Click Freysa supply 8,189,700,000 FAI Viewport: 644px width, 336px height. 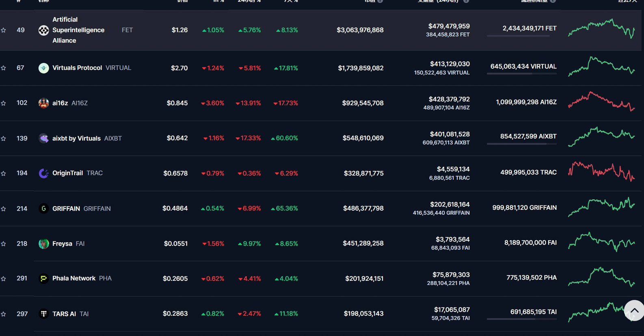coord(530,242)
